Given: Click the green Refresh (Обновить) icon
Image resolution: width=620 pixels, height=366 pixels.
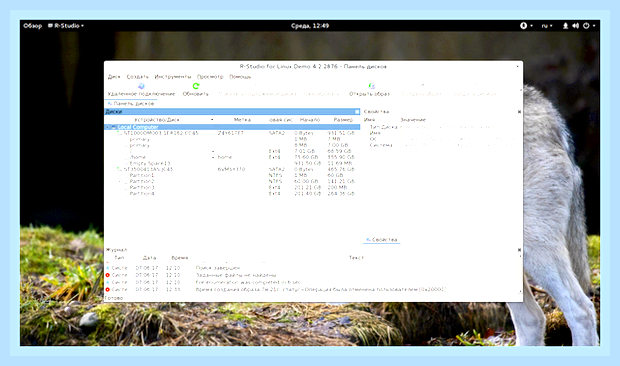Looking at the screenshot, I should click(196, 86).
